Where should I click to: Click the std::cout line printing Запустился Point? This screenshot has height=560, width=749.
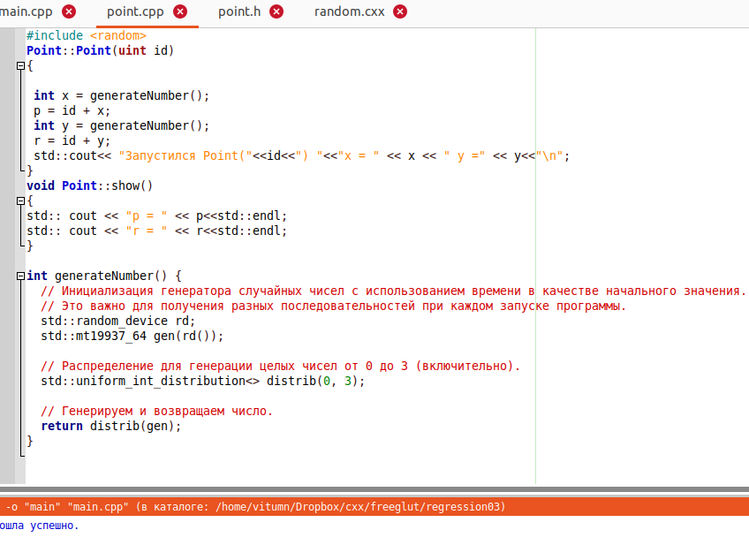click(x=302, y=155)
